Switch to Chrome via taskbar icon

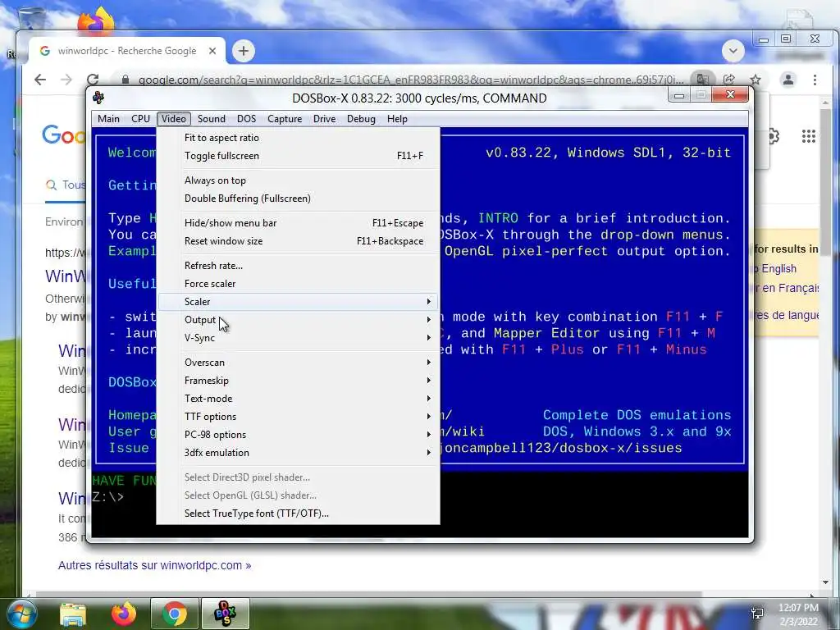[x=174, y=614]
